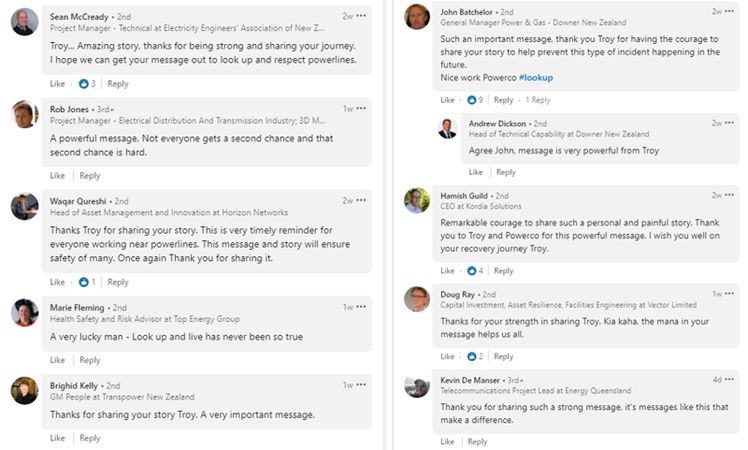The height and width of the screenshot is (450, 748).
Task: View reactions on Waqar Qureshi's comment
Action: (88, 282)
